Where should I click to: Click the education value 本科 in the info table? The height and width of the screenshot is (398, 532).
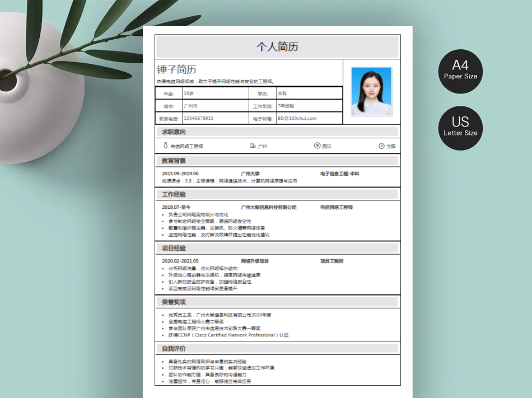(282, 93)
